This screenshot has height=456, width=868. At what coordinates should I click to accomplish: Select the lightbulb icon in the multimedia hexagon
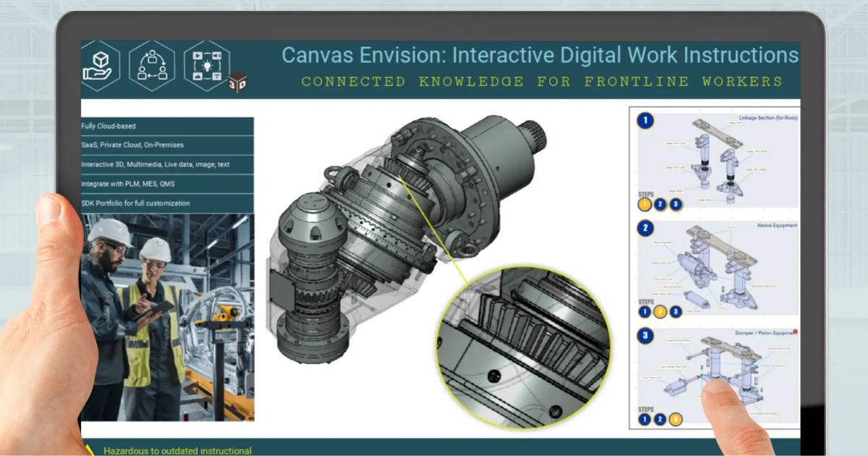pyautogui.click(x=208, y=66)
